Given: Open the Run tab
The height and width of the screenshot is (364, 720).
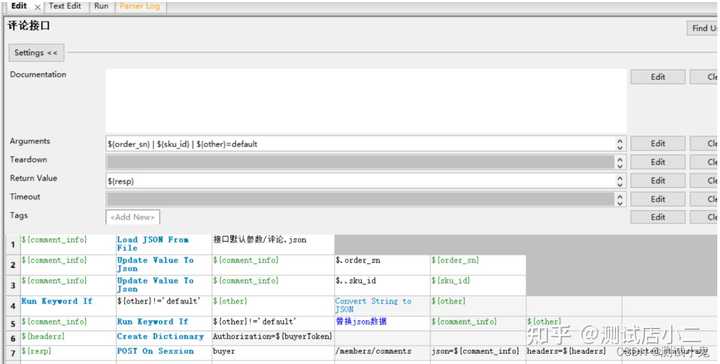Looking at the screenshot, I should click(101, 6).
